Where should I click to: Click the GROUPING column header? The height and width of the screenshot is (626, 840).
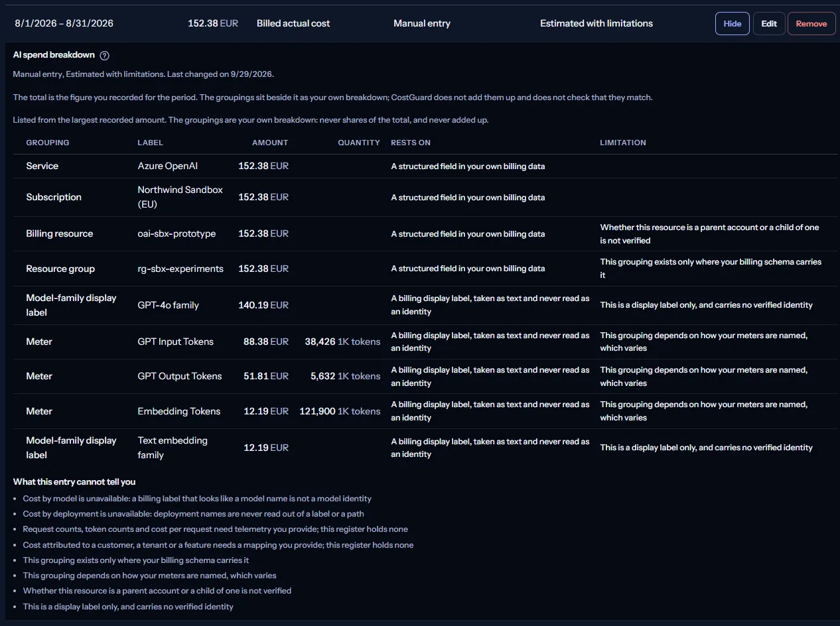pos(48,143)
